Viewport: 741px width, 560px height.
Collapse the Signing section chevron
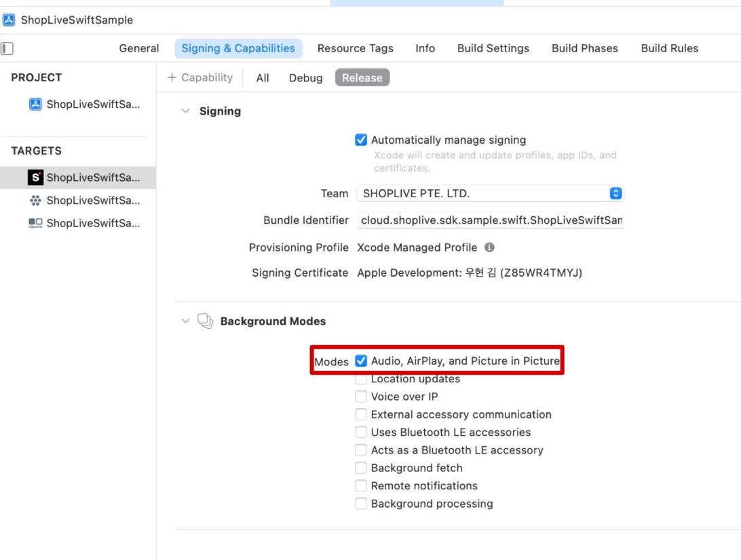(x=185, y=111)
